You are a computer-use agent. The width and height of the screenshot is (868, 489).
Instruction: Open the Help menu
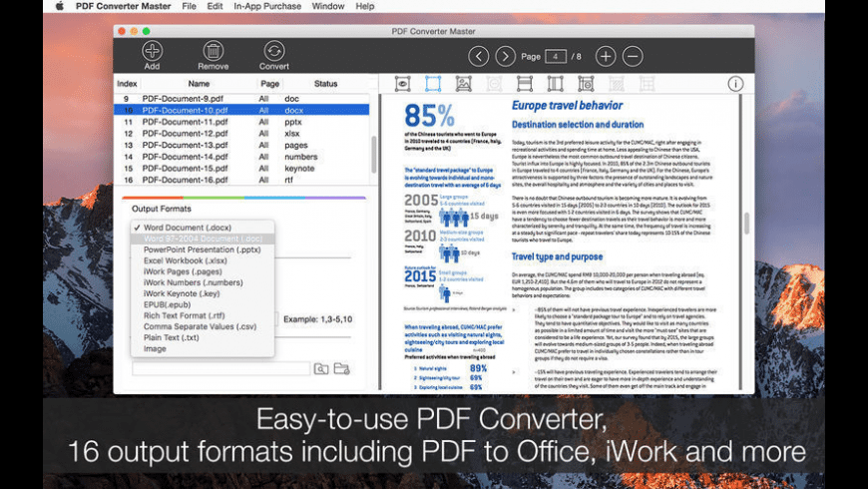pos(365,6)
